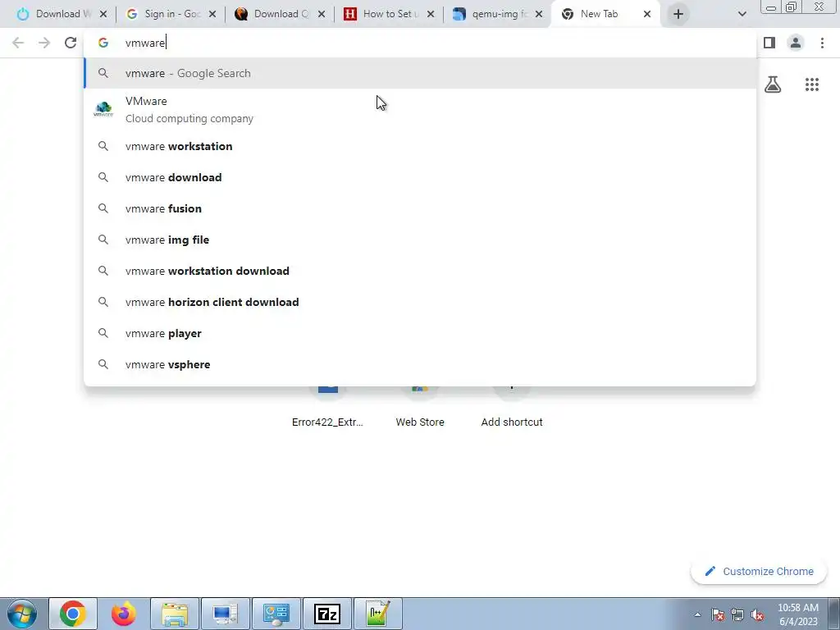Image resolution: width=840 pixels, height=630 pixels.
Task: Click search icon beside vmware player
Action: pos(103,333)
